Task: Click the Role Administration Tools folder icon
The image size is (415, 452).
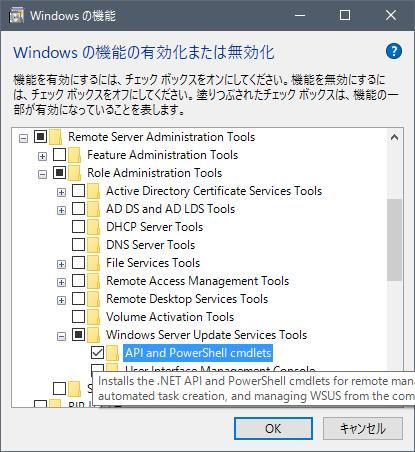Action: [75, 173]
